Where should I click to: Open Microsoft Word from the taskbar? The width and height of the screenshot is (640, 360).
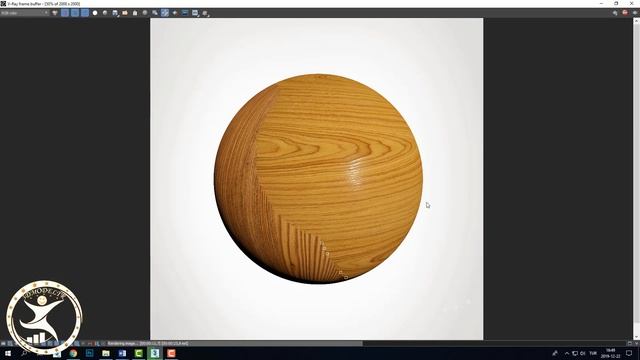click(x=122, y=353)
